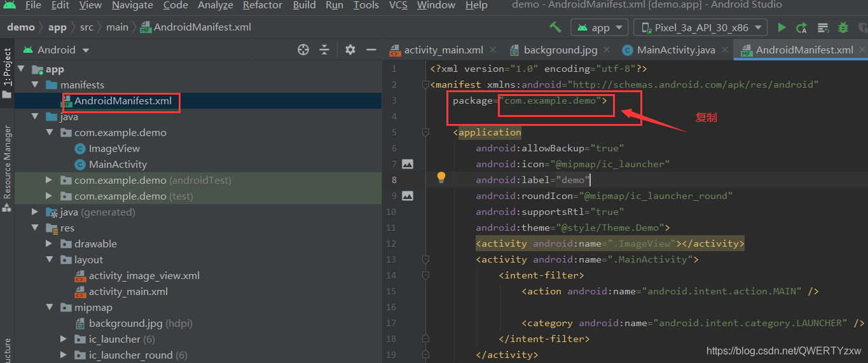Click the ImageView class icon in tree
Screen dimensions: 868x363
(80, 149)
